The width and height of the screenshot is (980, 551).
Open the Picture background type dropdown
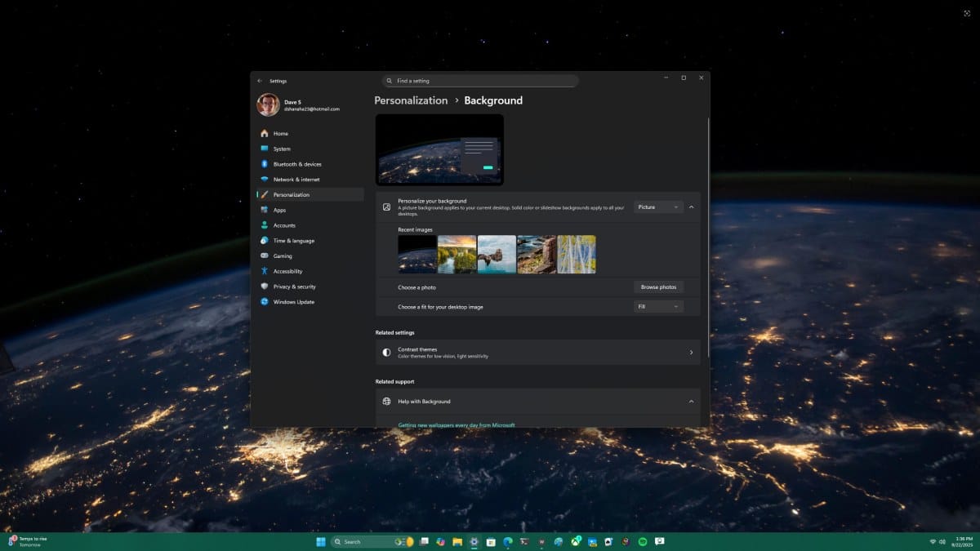(x=657, y=207)
